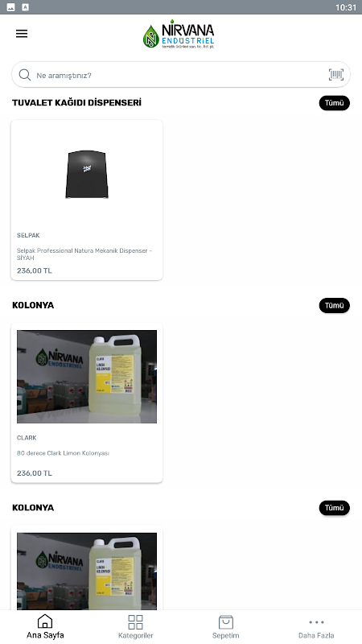Open the hamburger menu
Viewport: 362px width, 644px height.
click(22, 34)
